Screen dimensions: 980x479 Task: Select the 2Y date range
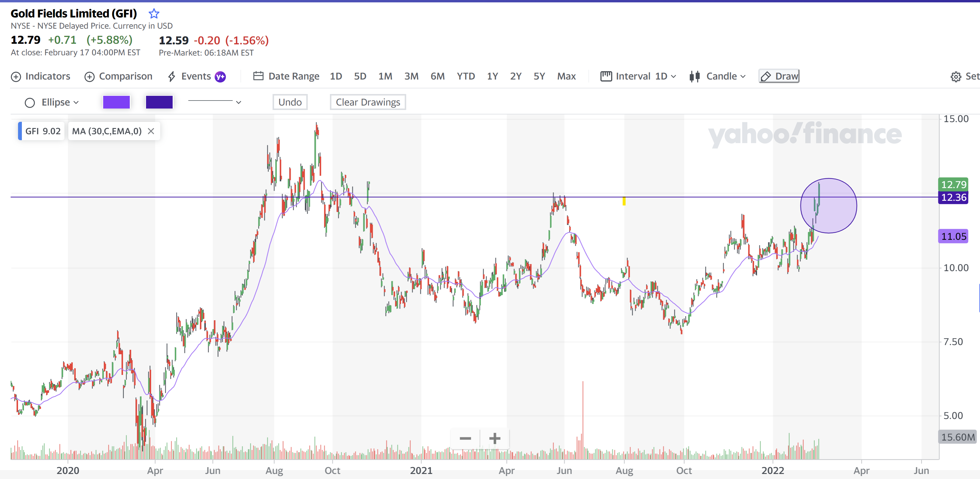(516, 77)
